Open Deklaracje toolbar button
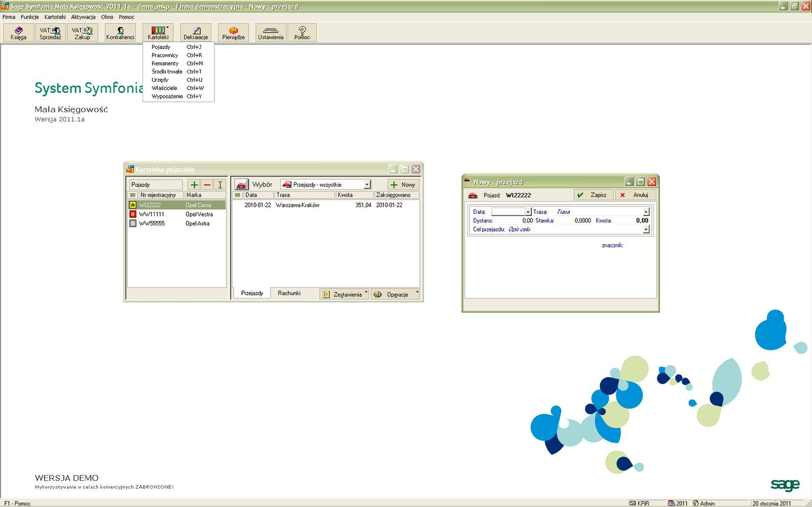Viewport: 812px width, 507px height. (x=196, y=32)
